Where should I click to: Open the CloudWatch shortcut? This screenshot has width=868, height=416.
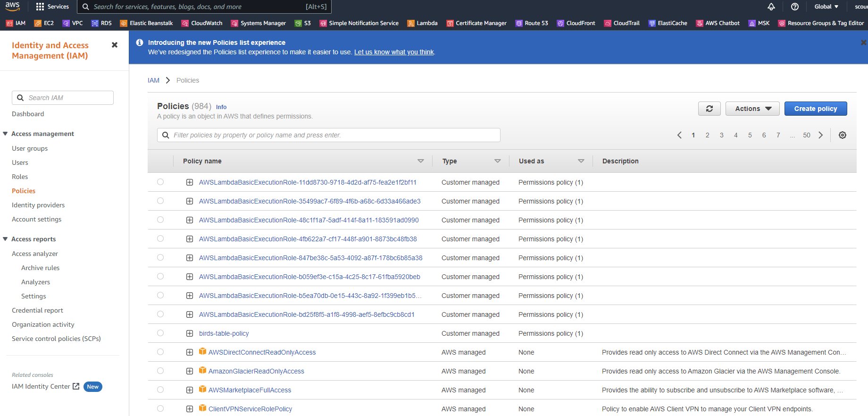pos(202,23)
